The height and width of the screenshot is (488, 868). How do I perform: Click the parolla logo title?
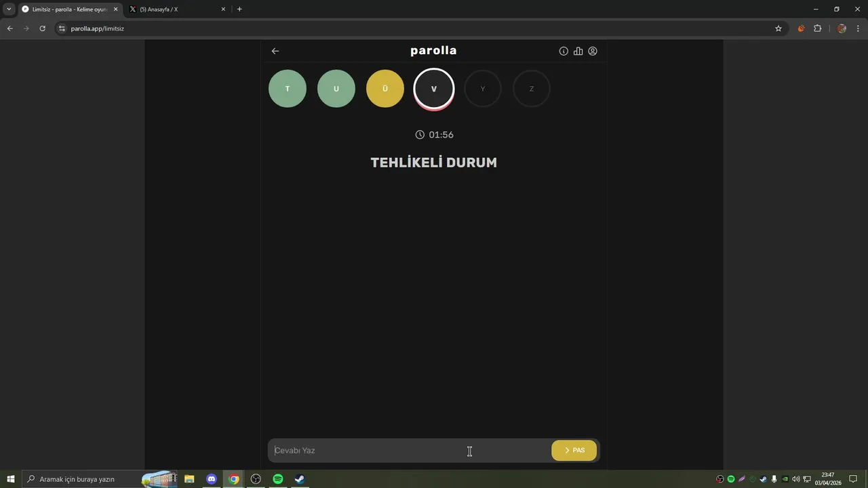[x=434, y=51]
